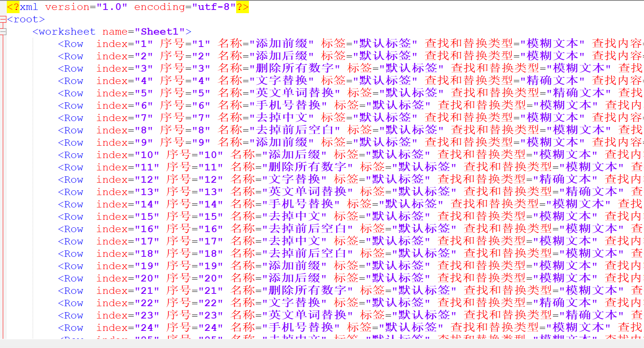Click the highlighted <? opening delimiter

(13, 7)
